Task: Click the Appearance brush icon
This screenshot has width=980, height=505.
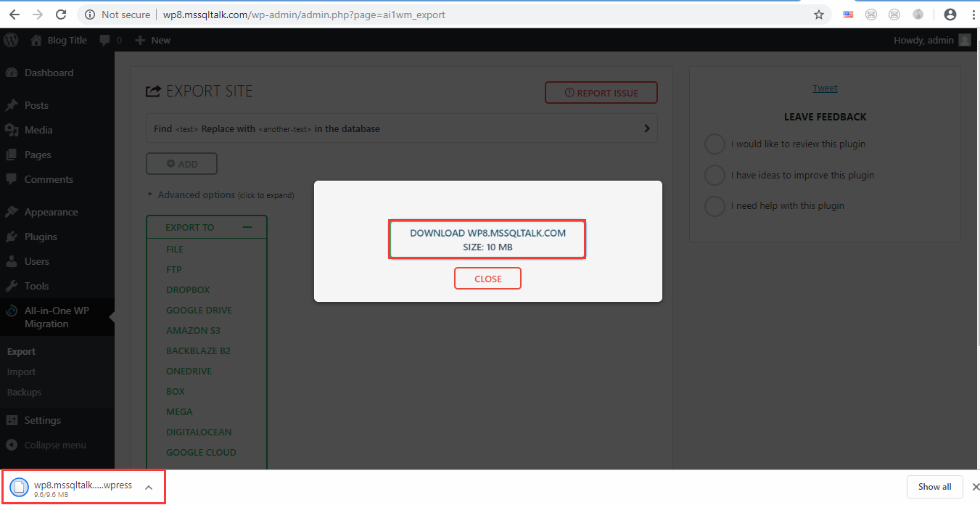Action: [11, 212]
